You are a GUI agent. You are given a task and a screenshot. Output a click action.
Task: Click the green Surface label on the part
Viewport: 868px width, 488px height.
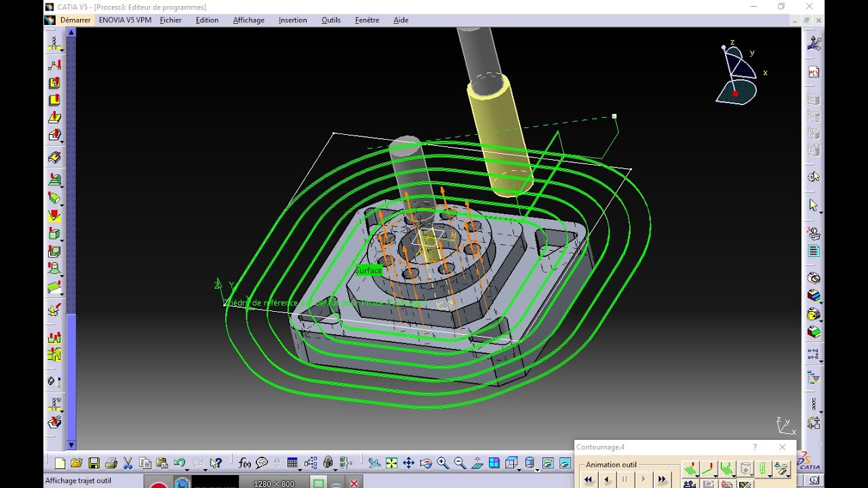(369, 270)
